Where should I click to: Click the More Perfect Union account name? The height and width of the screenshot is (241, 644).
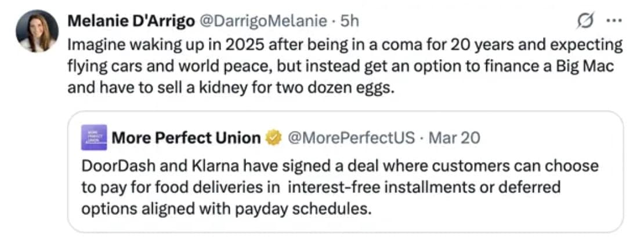186,138
